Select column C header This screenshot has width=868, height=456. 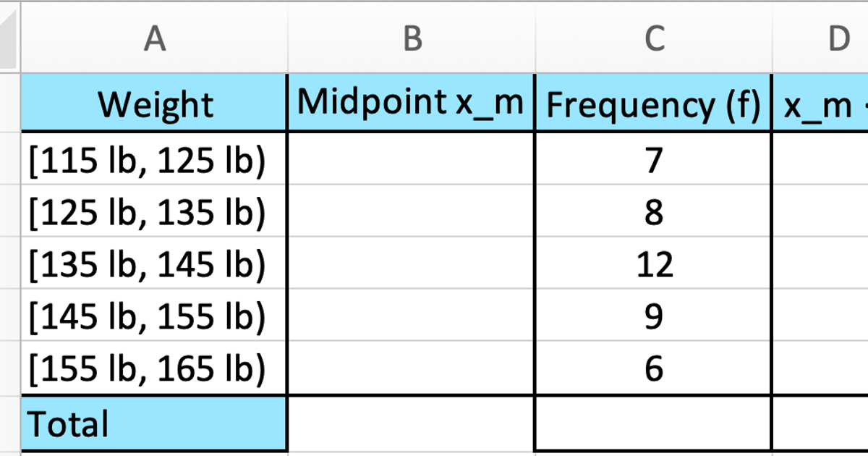coord(654,38)
